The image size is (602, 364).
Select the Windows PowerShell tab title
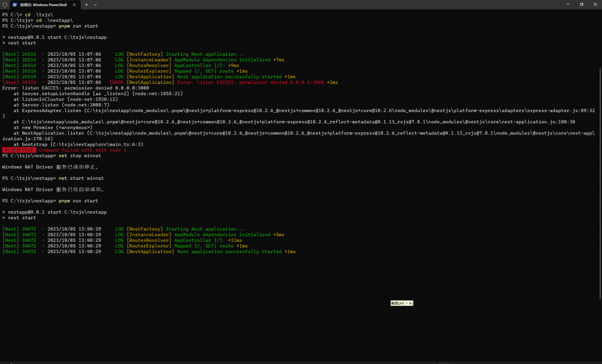click(44, 4)
